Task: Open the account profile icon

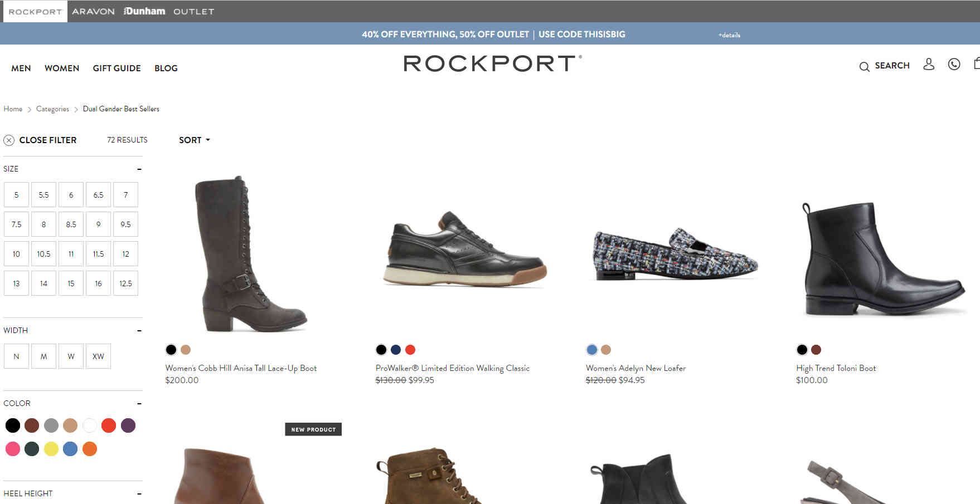Action: pos(929,64)
